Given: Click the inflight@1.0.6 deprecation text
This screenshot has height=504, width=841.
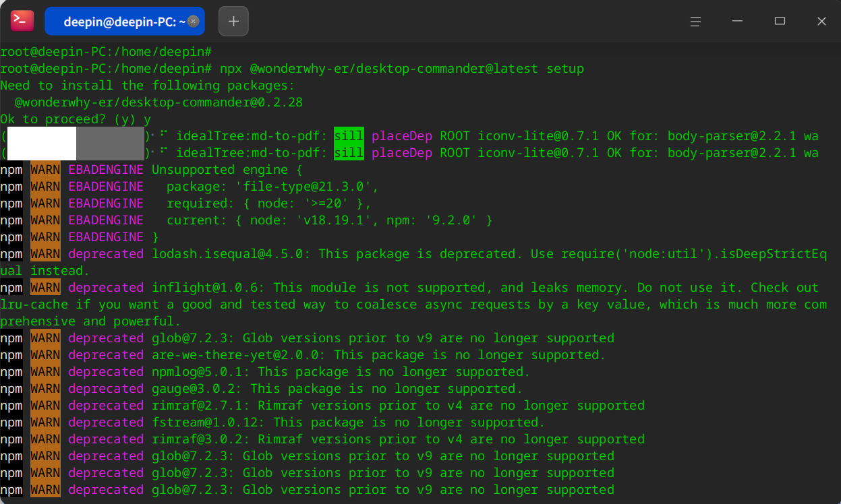Looking at the screenshot, I should click(x=485, y=288).
